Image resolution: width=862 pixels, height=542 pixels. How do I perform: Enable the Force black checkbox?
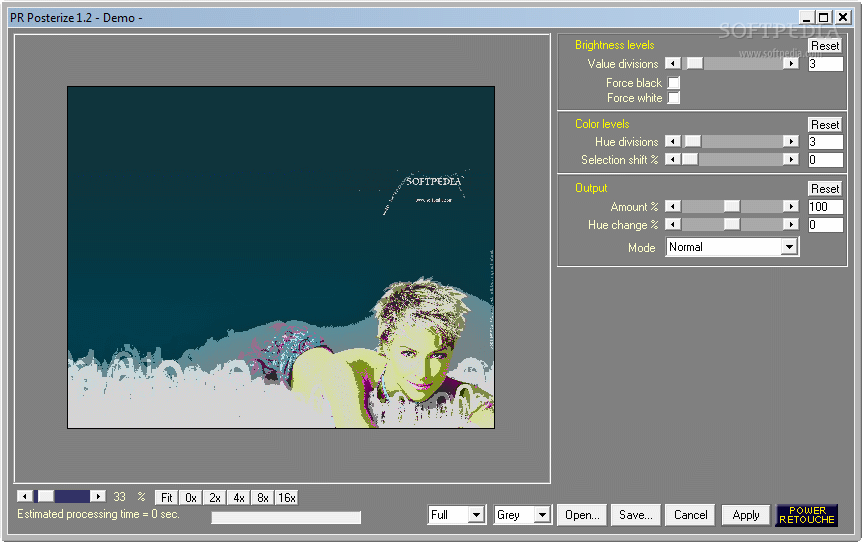tap(673, 82)
